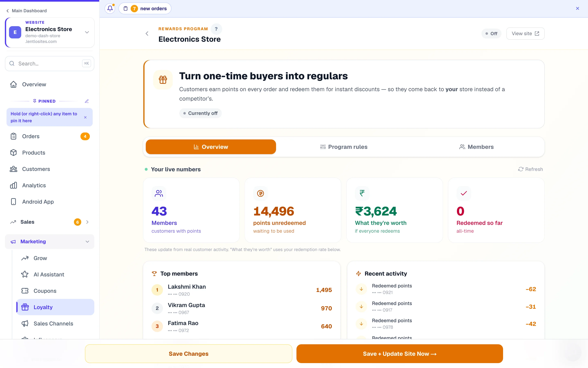Open Analytics in the sidebar
This screenshot has height=368, width=588.
click(50, 185)
